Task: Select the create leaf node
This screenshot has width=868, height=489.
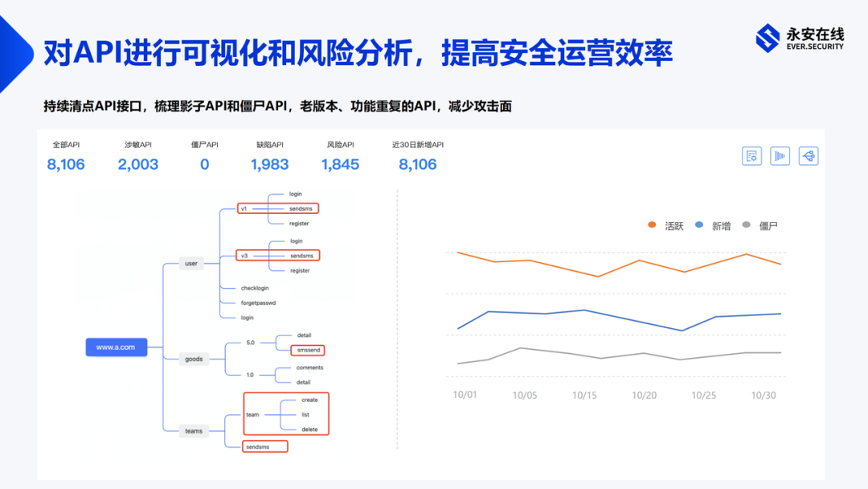Action: point(309,400)
